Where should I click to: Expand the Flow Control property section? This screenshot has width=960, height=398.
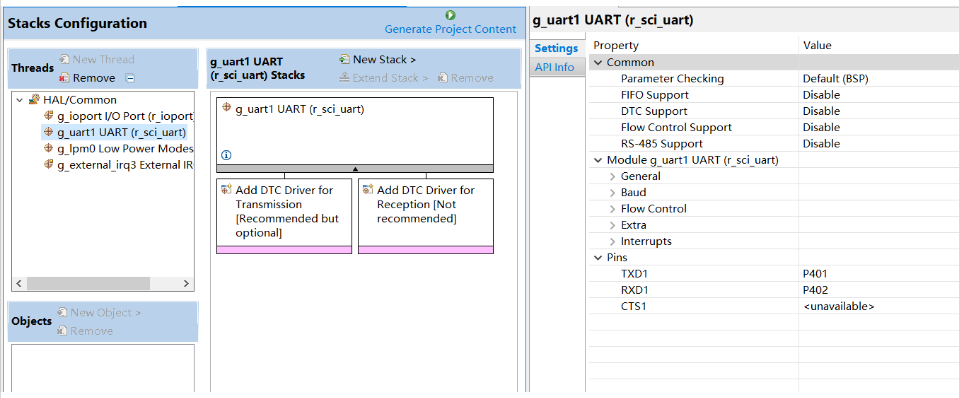pyautogui.click(x=612, y=209)
